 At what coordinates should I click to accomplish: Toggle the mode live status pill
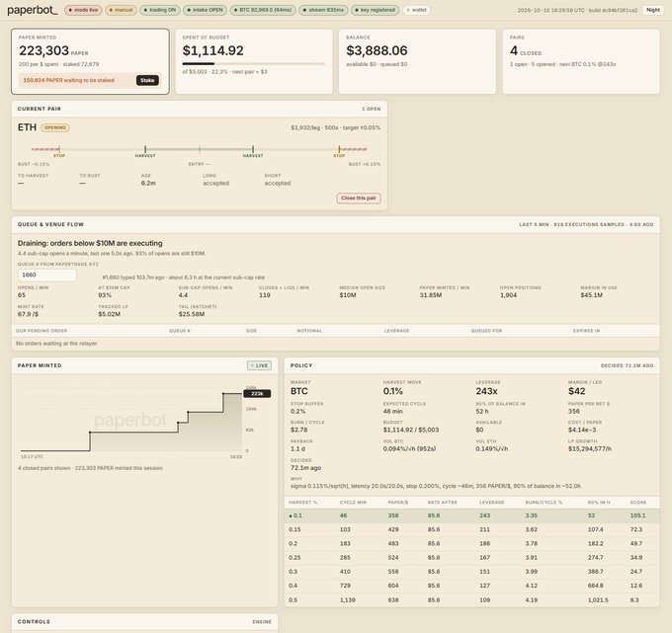pyautogui.click(x=84, y=10)
